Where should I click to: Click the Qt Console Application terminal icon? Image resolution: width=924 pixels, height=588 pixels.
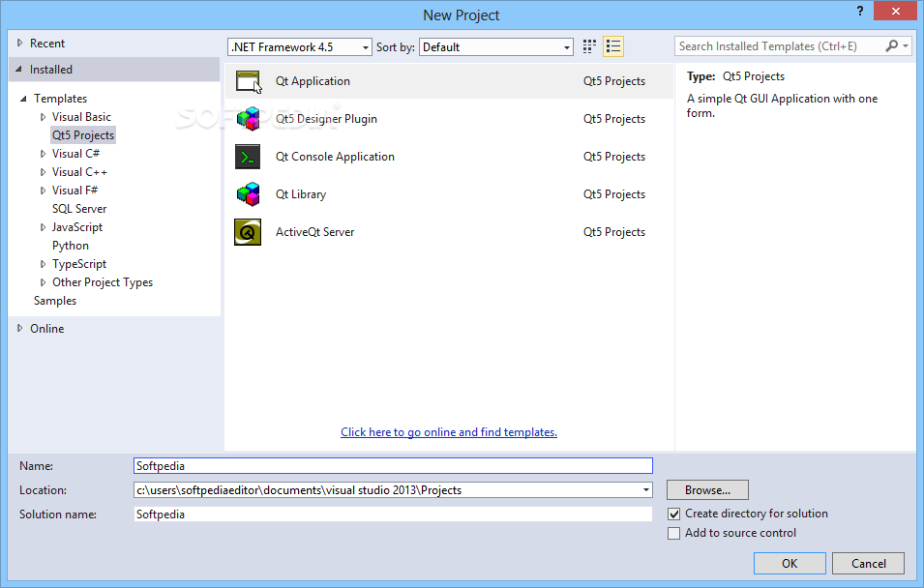[x=248, y=157]
